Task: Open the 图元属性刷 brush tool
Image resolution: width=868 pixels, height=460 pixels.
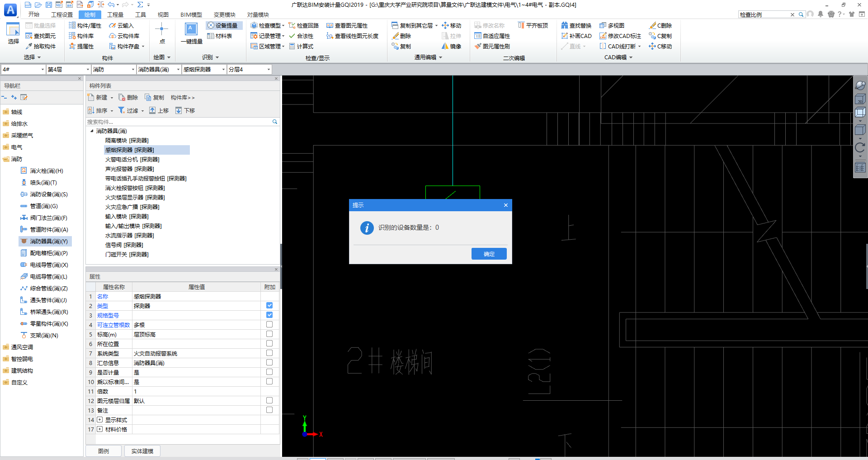Action: (x=492, y=47)
